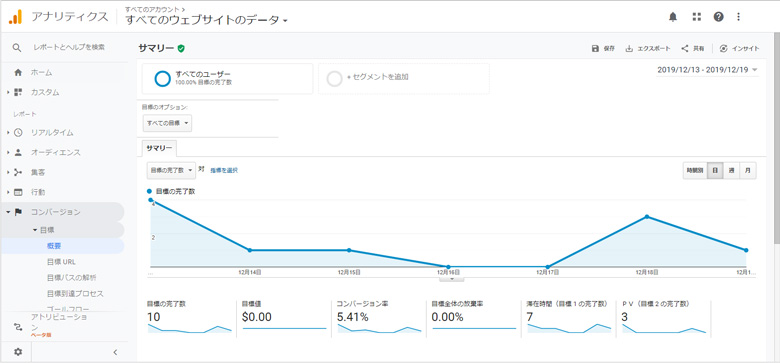The width and height of the screenshot is (780, 363).
Task: Click the エクスポート button label
Action: point(654,48)
